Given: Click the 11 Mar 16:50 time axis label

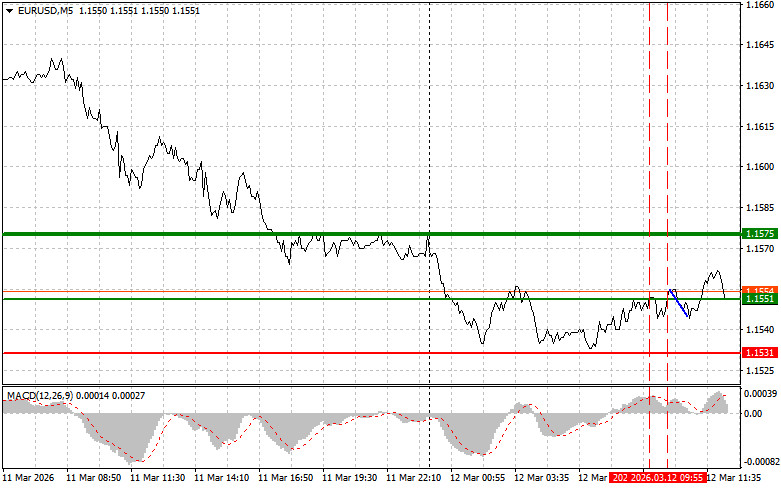Looking at the screenshot, I should point(285,478).
